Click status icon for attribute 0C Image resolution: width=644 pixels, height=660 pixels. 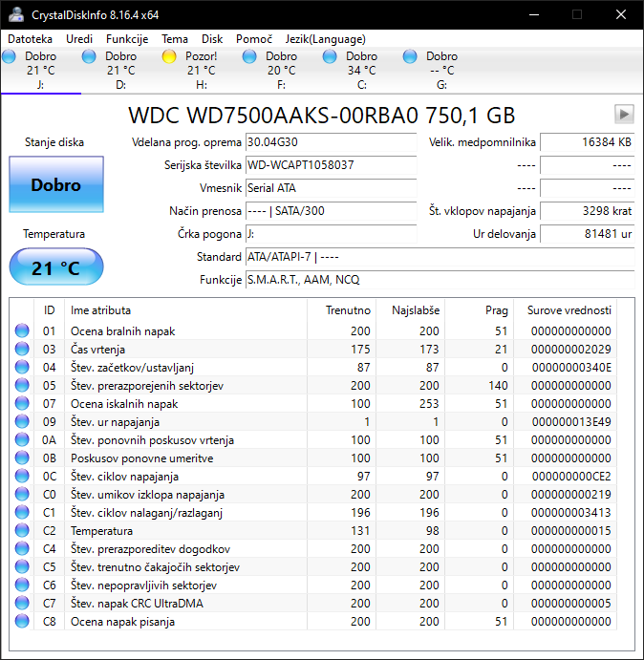22,476
